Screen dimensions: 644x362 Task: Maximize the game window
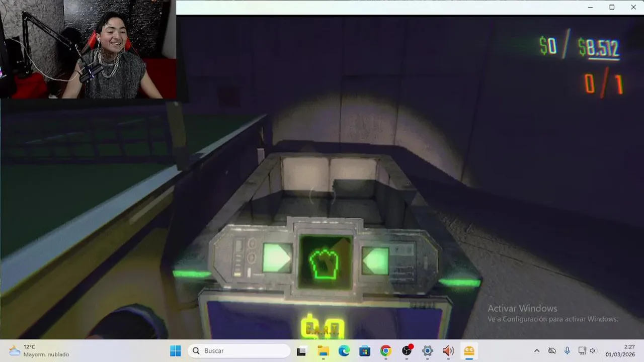pos(612,7)
